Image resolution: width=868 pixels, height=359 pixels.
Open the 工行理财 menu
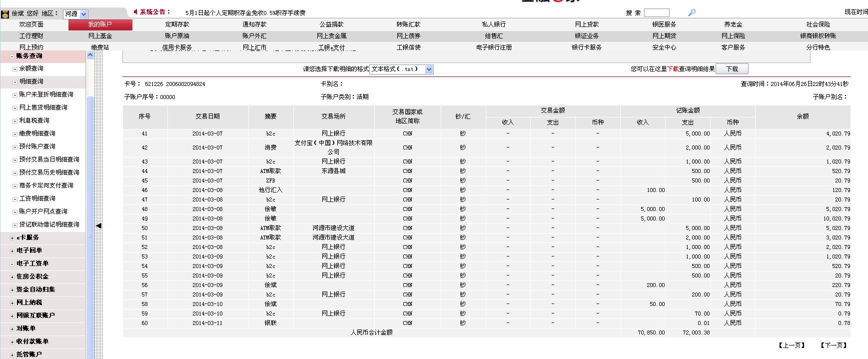[31, 36]
